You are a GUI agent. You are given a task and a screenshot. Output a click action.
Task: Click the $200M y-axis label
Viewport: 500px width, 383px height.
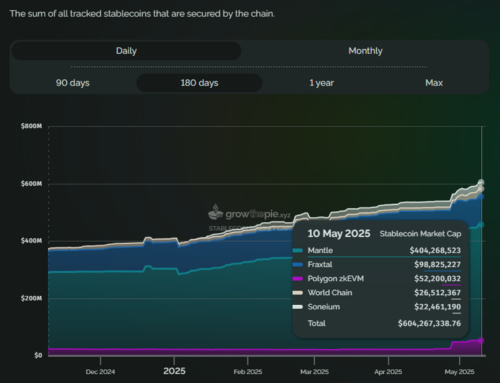coord(31,298)
